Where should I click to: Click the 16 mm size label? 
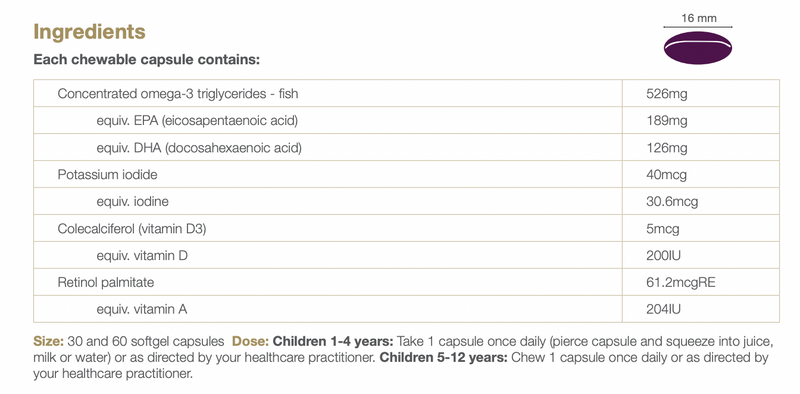tap(698, 18)
